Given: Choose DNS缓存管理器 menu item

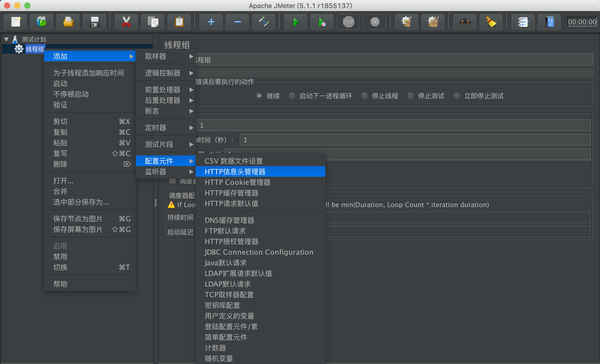Looking at the screenshot, I should click(x=260, y=220).
